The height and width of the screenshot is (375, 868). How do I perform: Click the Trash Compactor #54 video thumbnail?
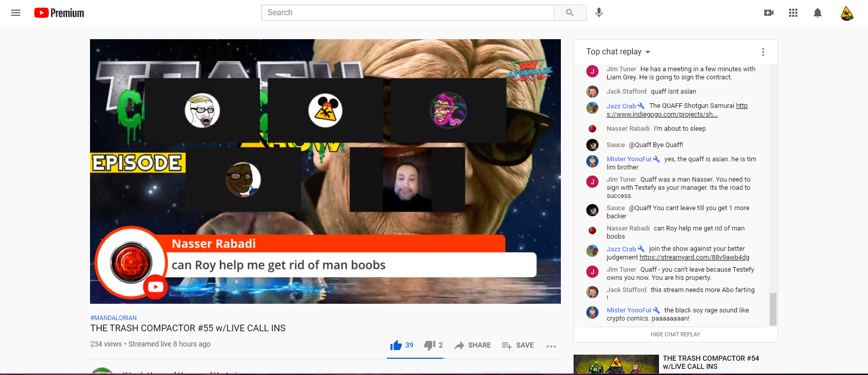(x=616, y=364)
